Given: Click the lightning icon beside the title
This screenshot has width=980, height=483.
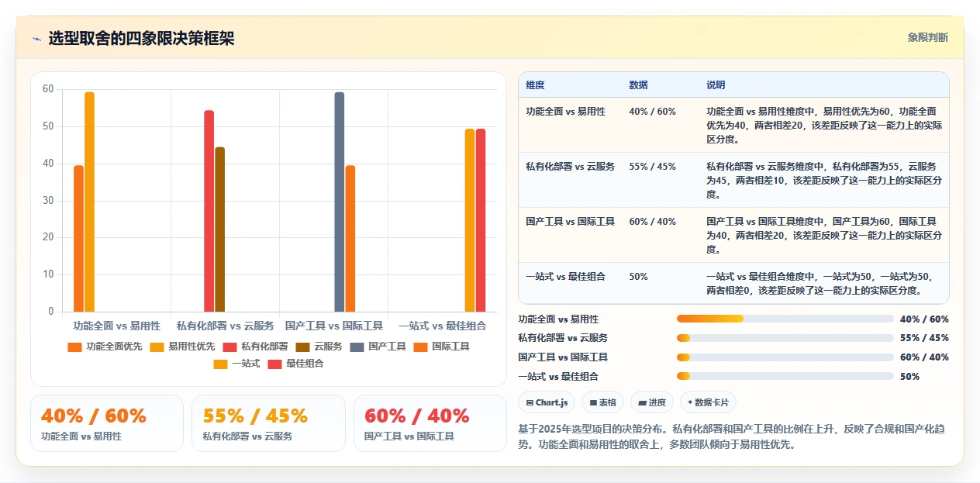Looking at the screenshot, I should click(x=37, y=38).
